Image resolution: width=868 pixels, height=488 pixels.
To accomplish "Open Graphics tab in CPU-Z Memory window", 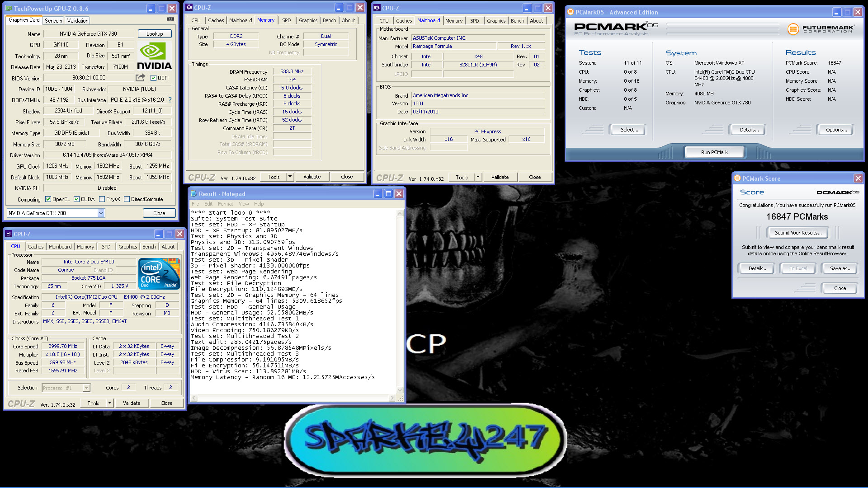I will (x=308, y=20).
